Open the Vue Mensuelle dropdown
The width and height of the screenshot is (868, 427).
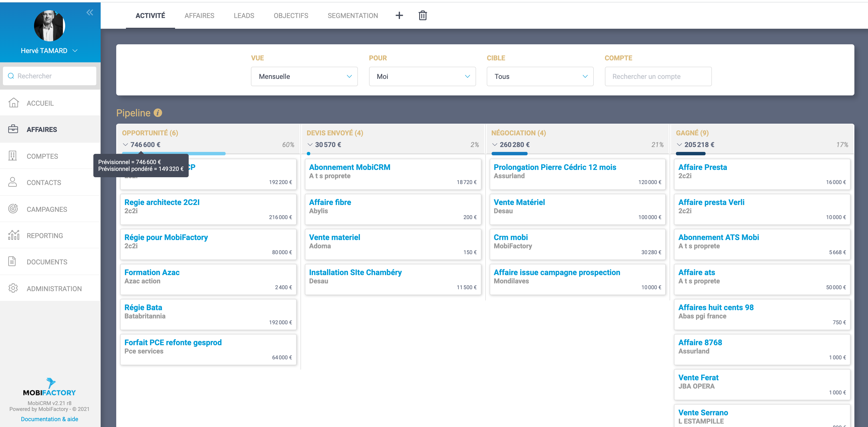tap(304, 77)
